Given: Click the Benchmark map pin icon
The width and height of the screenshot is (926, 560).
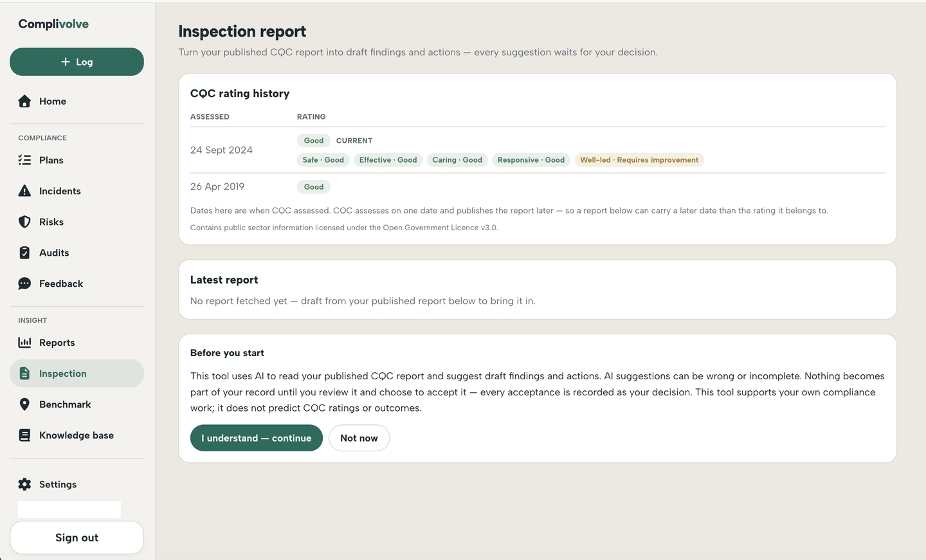Looking at the screenshot, I should pos(24,404).
